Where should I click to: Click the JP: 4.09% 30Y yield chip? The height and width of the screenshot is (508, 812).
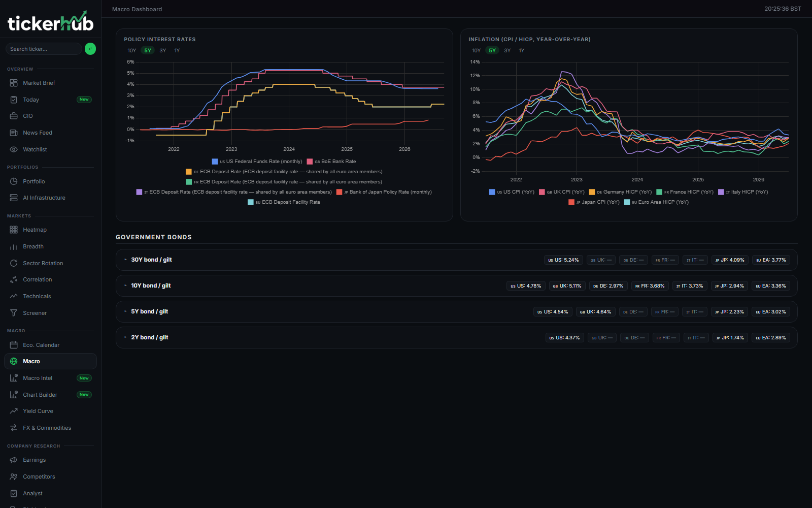pyautogui.click(x=730, y=260)
